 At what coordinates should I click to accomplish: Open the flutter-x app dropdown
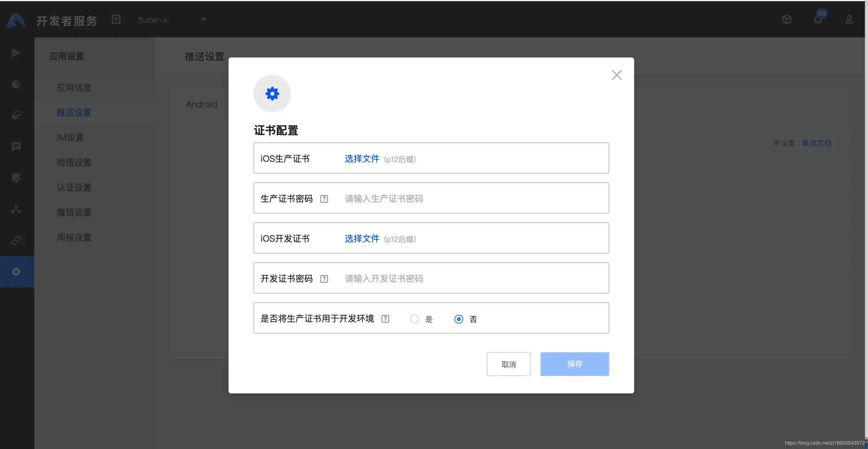172,20
